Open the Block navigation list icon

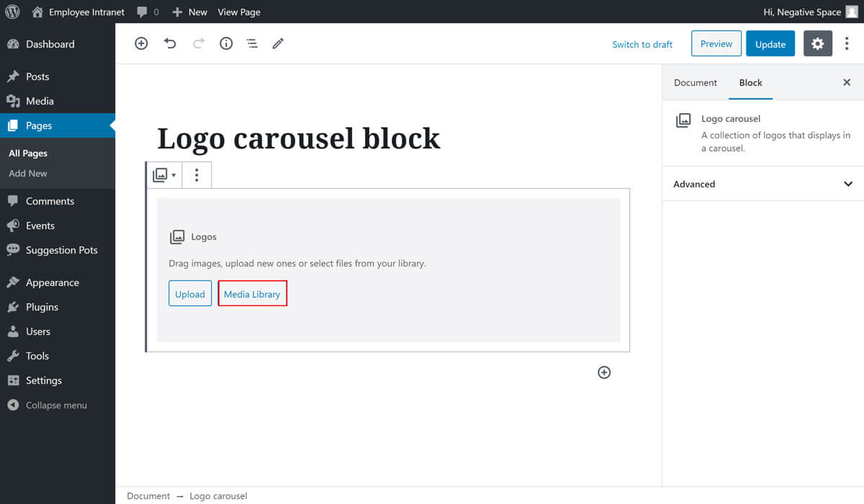(x=252, y=44)
